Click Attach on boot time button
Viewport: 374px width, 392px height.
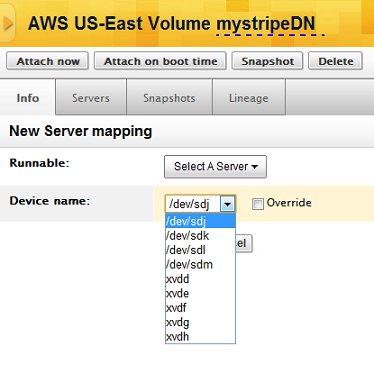[x=160, y=61]
